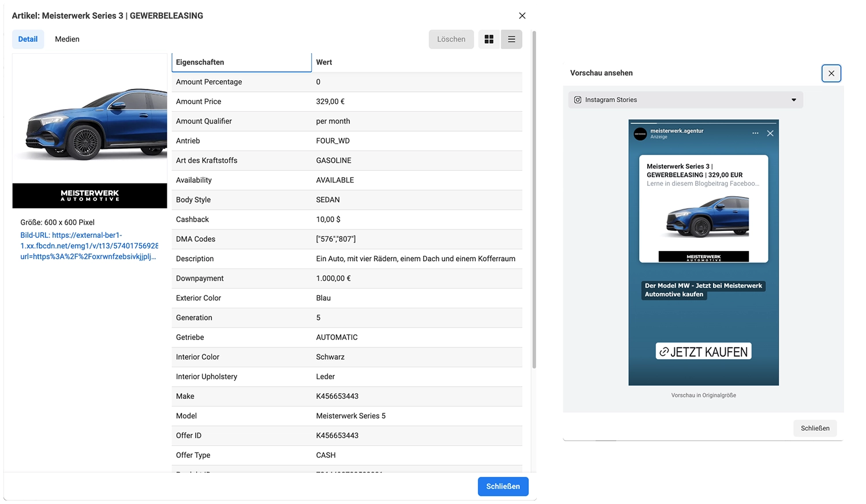Click the GASOLINE fuel type value
Screen dimensions: 866x504
pyautogui.click(x=334, y=160)
